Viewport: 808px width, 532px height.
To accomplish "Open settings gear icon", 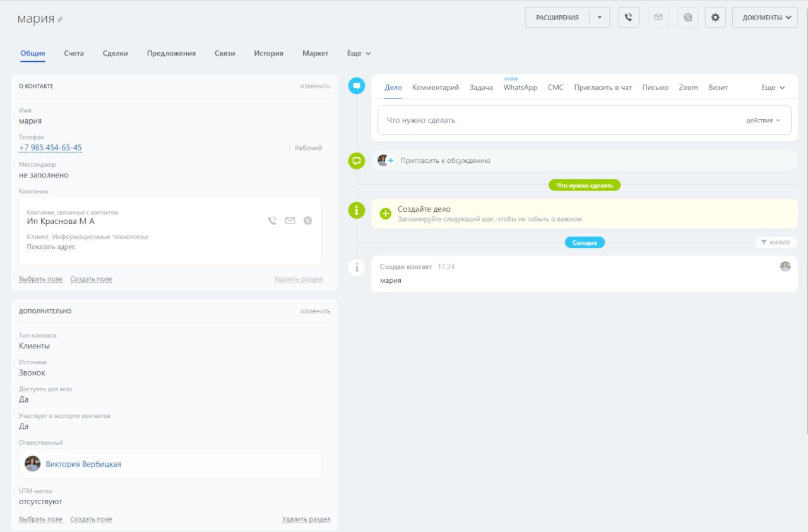I will click(715, 18).
